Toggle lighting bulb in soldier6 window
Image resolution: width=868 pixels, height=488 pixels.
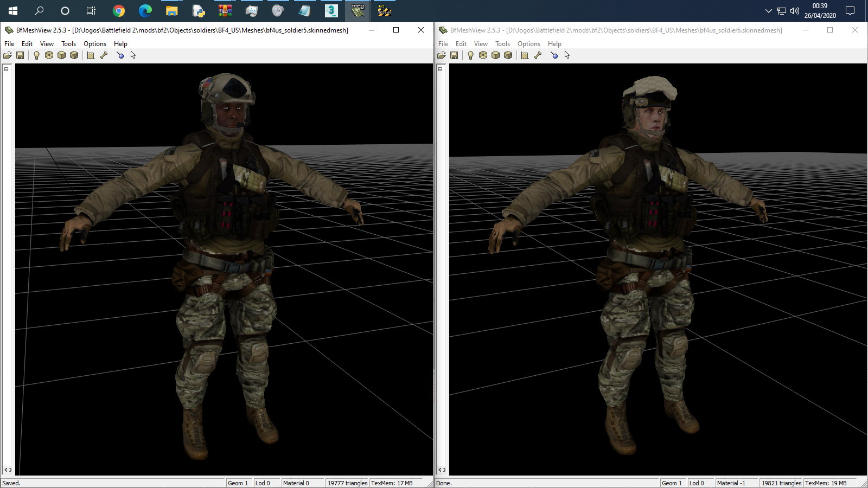point(470,55)
